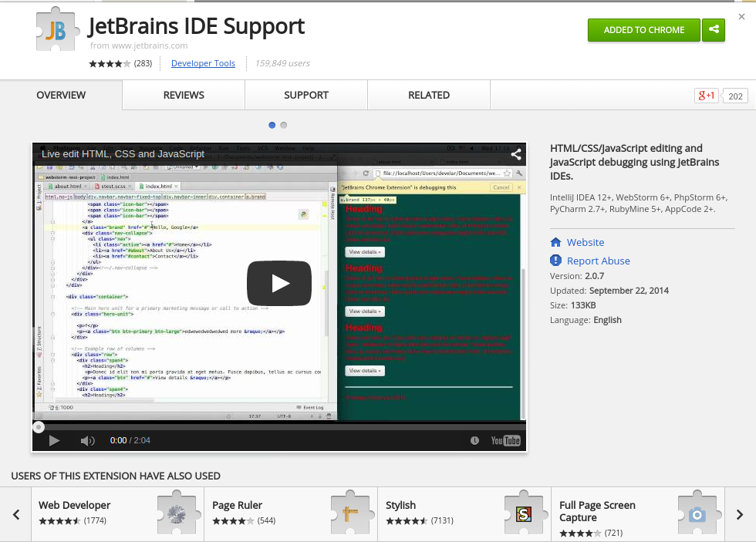Click the JetBrains IDE Support puzzle logo
The image size is (756, 542).
pyautogui.click(x=57, y=29)
